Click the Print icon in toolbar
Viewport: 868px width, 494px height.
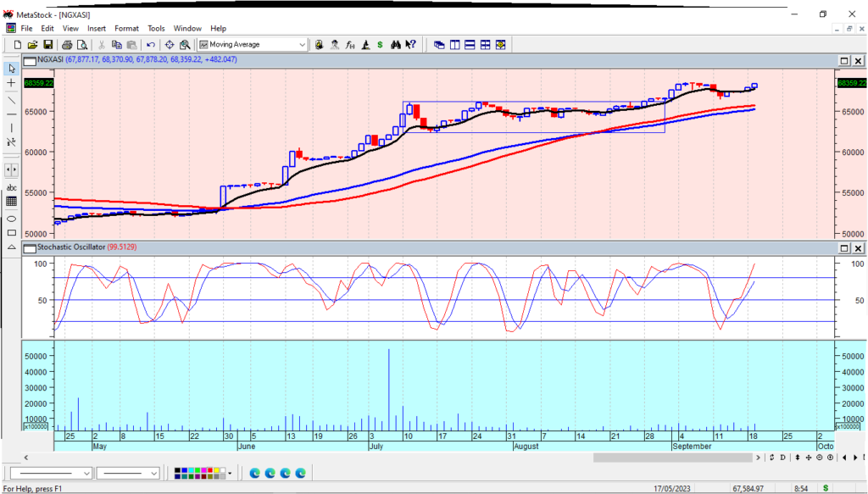coord(66,44)
